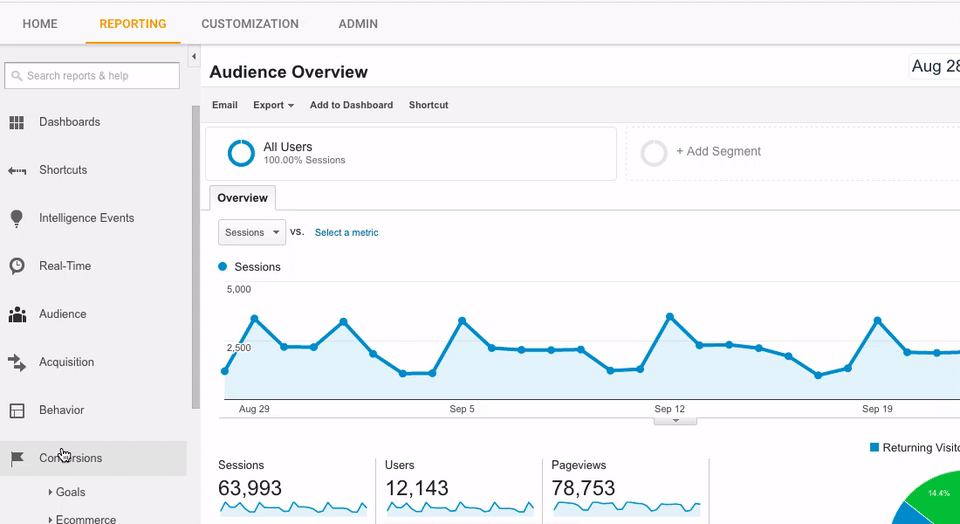
Task: Click the Intelligence Events lightbulb icon
Action: (17, 218)
